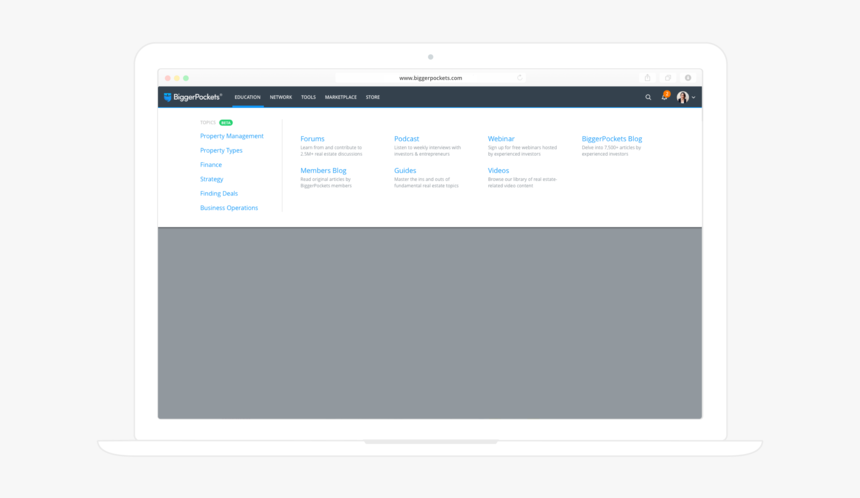The width and height of the screenshot is (860, 498).
Task: Go to the Store menu item
Action: point(372,97)
